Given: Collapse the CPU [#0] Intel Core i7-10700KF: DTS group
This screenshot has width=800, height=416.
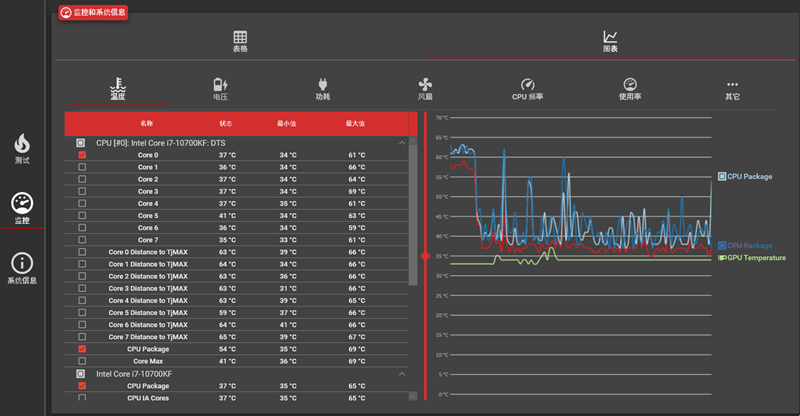Looking at the screenshot, I should [402, 143].
